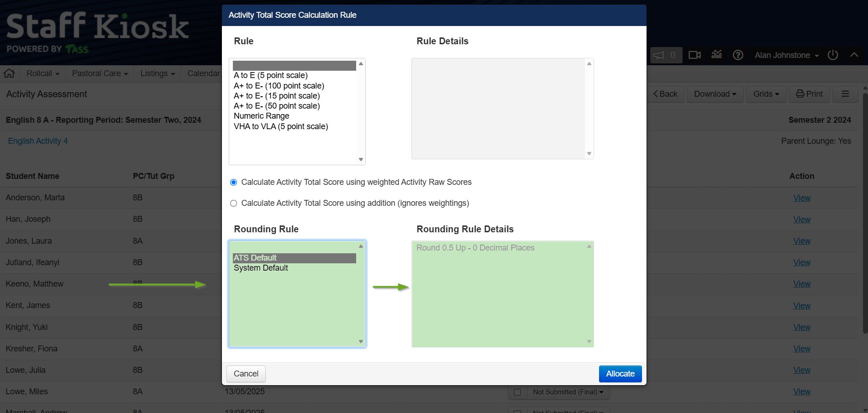This screenshot has width=868, height=413.
Task: Open the Rollcall menu
Action: 43,73
